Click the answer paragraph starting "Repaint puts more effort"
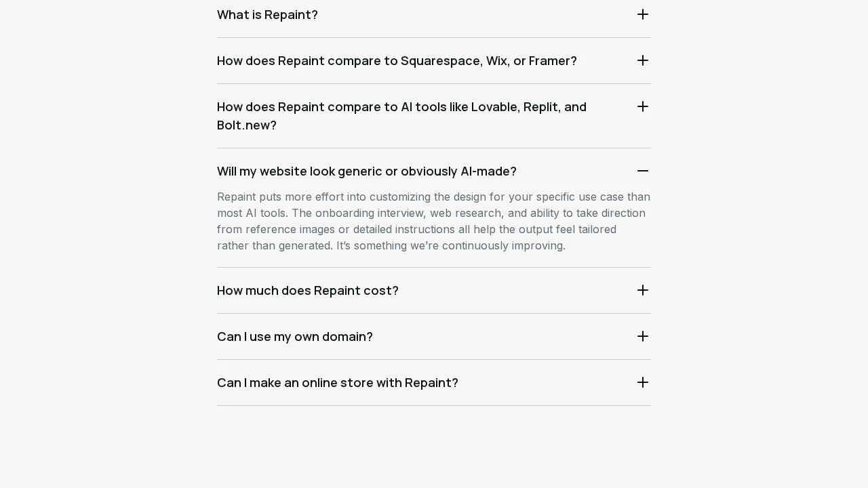Screen dimensions: 868x488 point(433,221)
